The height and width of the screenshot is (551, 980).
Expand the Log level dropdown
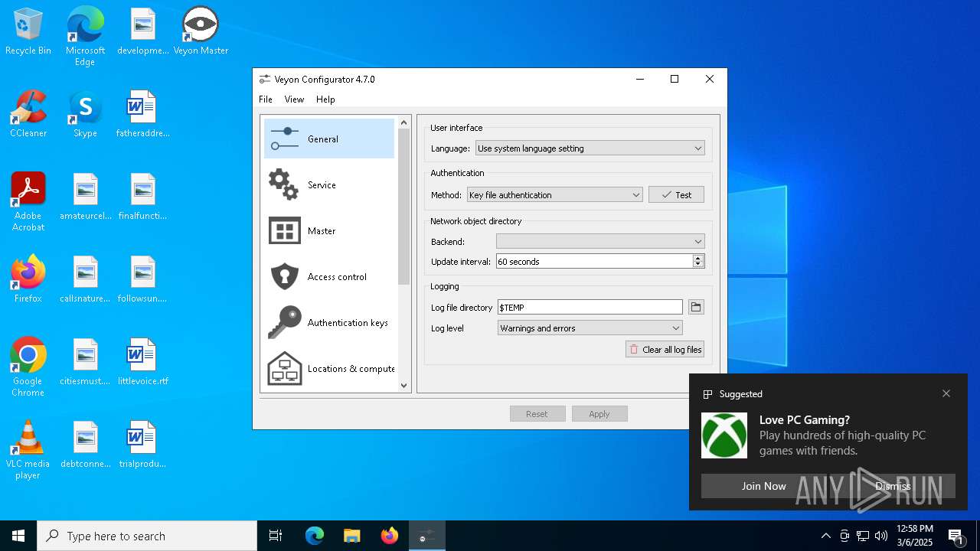[x=590, y=328]
